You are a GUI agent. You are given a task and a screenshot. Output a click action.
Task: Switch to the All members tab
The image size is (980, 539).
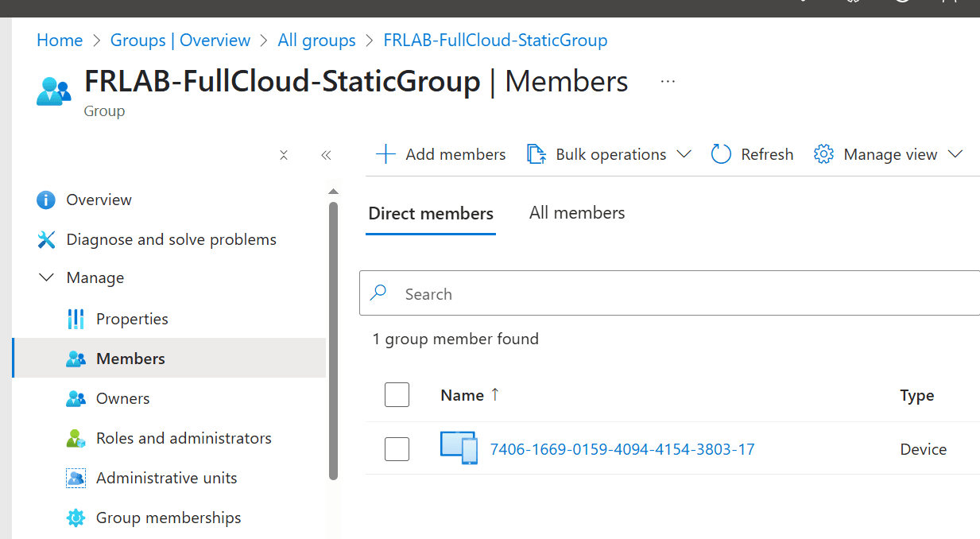coord(577,213)
